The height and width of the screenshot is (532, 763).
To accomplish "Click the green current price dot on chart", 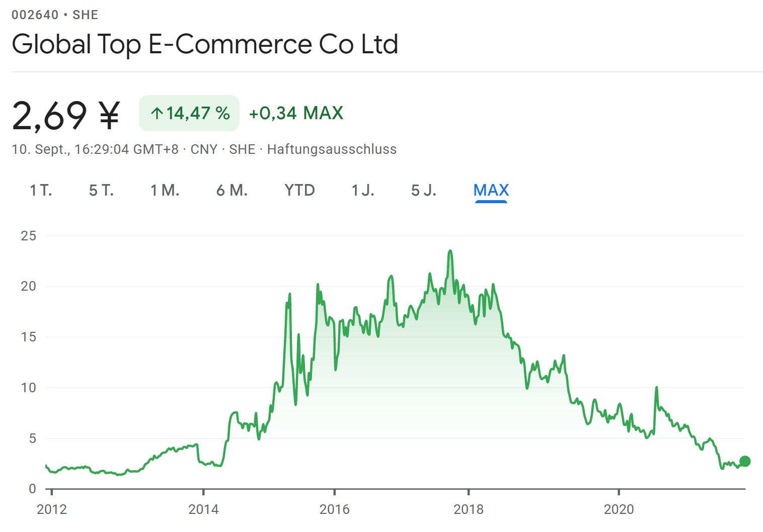I will 745,461.
